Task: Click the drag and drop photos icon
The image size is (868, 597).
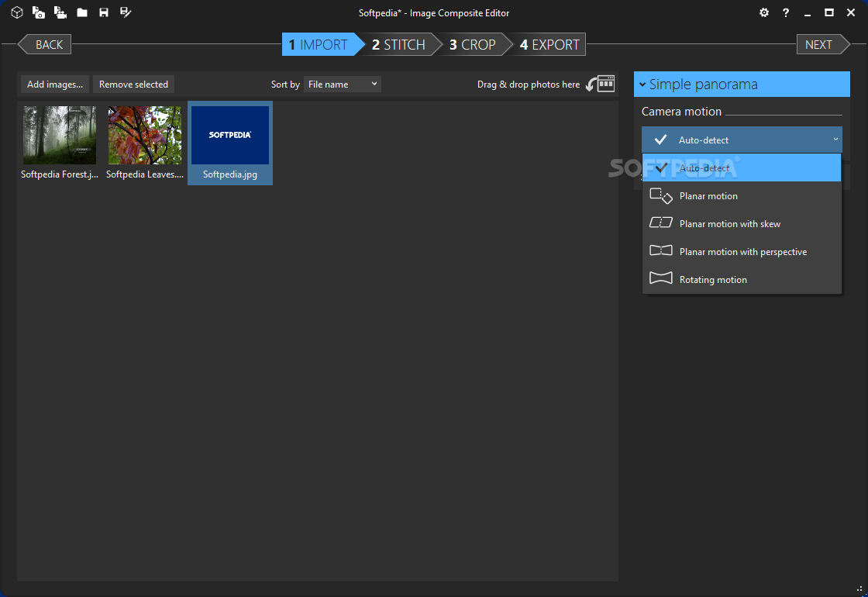Action: pyautogui.click(x=601, y=84)
